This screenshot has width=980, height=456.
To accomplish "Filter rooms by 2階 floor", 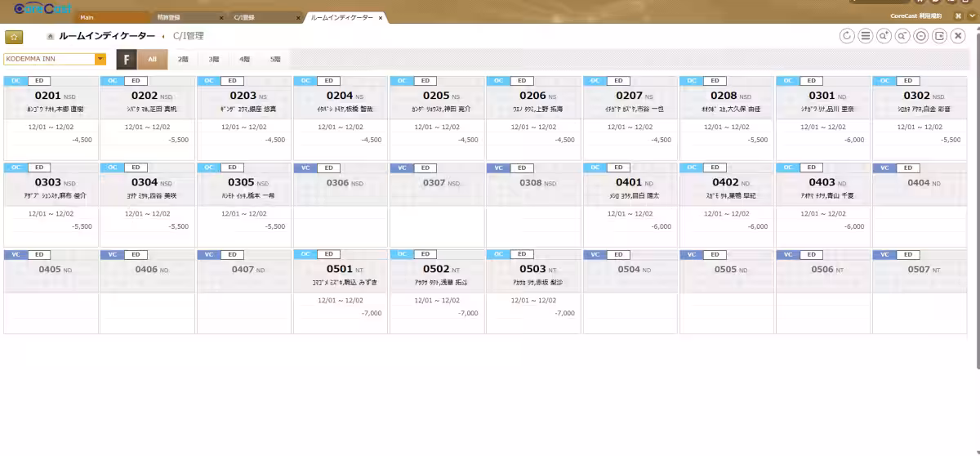I will coord(183,59).
